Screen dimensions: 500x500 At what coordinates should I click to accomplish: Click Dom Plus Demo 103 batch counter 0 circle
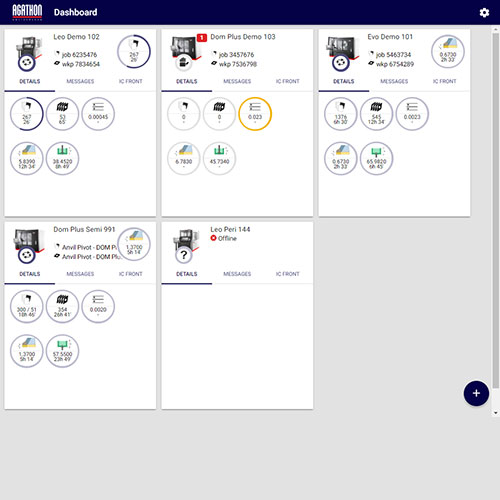(x=219, y=114)
